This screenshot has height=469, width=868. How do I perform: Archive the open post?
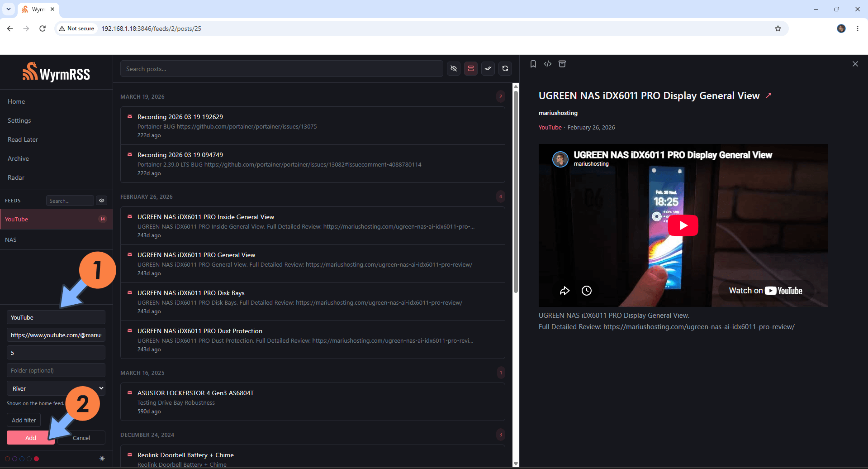coord(562,64)
